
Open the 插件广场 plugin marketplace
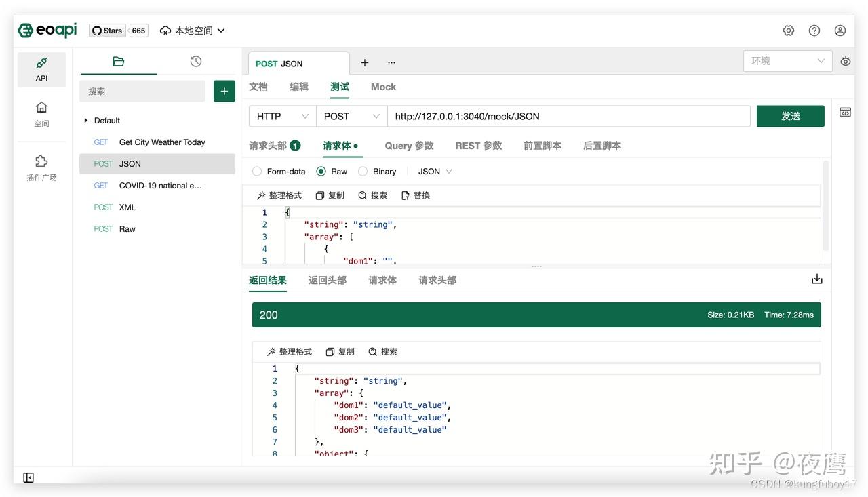click(x=41, y=168)
